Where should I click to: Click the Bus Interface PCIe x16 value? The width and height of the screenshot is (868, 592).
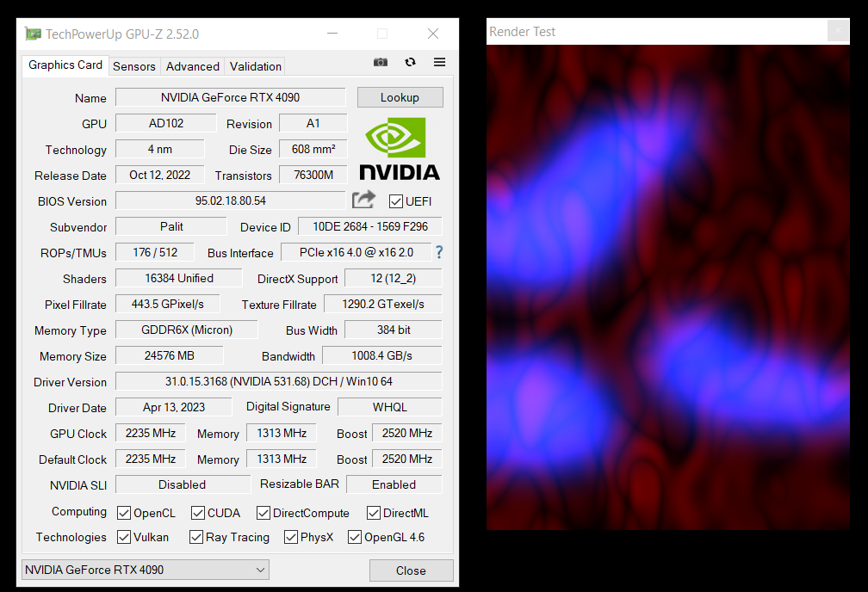click(356, 252)
